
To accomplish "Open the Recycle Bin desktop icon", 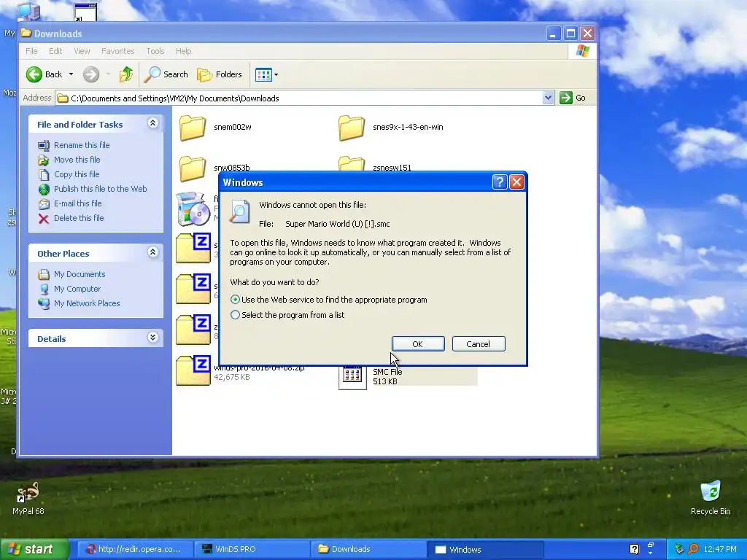I will pos(711,498).
